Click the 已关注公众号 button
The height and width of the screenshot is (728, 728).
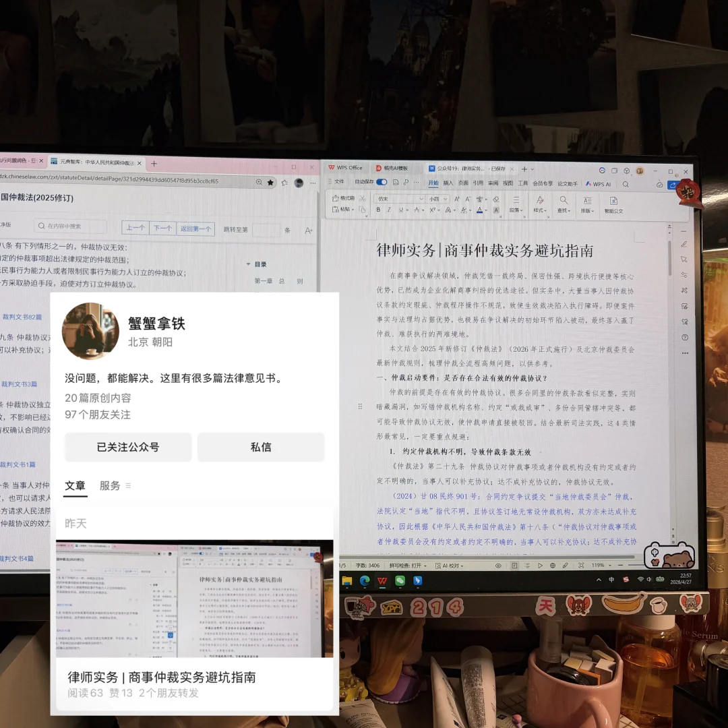(128, 447)
